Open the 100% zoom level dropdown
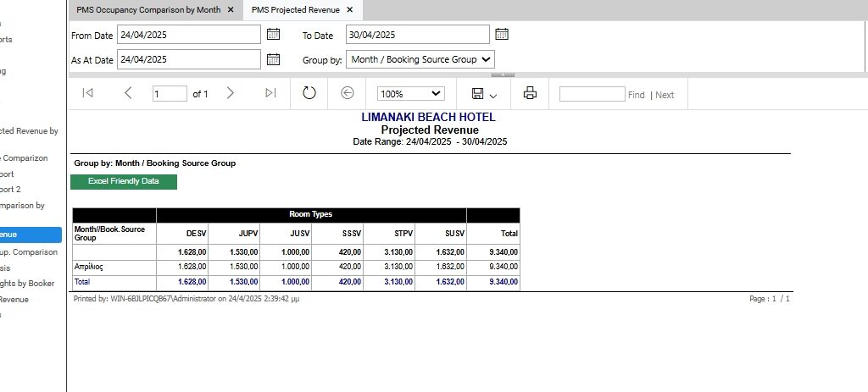 [x=411, y=94]
